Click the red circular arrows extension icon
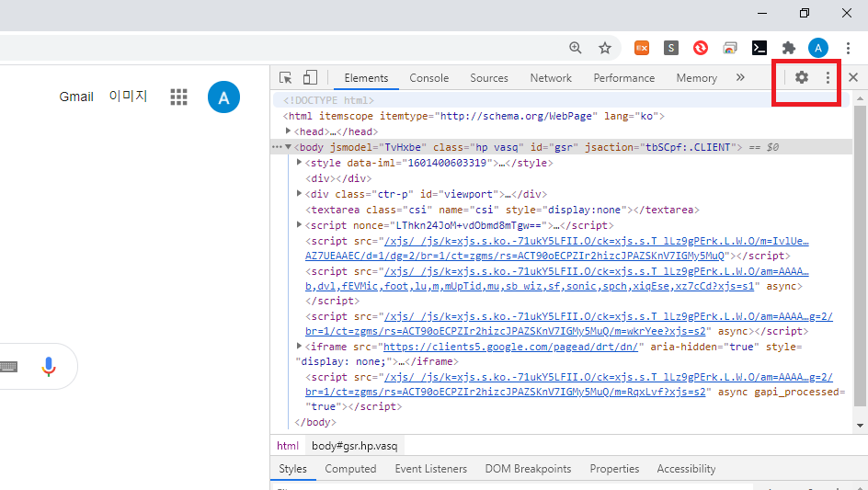 701,48
